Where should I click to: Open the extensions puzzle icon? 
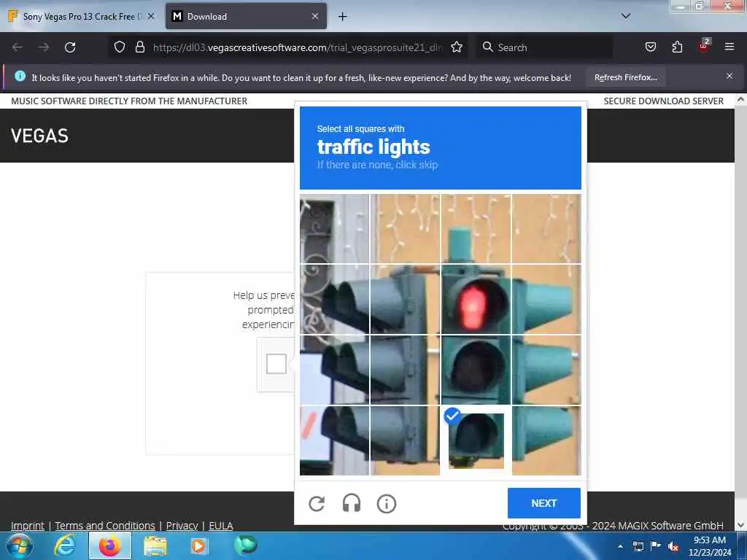(x=677, y=47)
